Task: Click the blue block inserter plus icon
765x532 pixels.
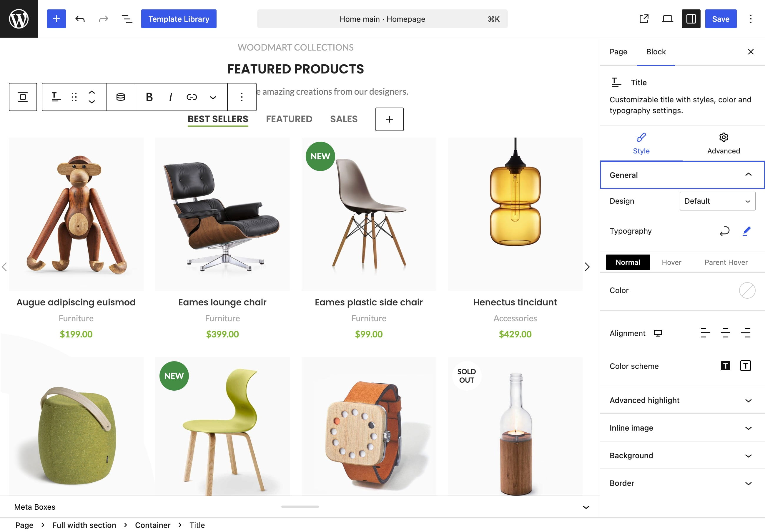Action: (56, 19)
